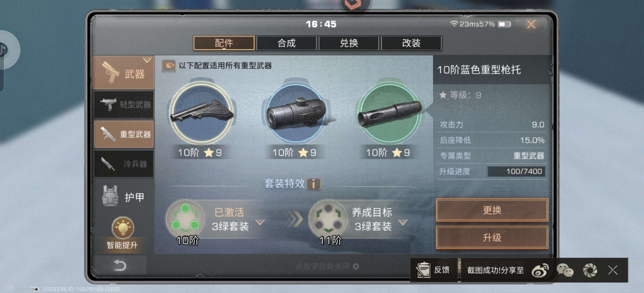The width and height of the screenshot is (644, 293).
Task: Click the back arrow icon
Action: pyautogui.click(x=120, y=265)
